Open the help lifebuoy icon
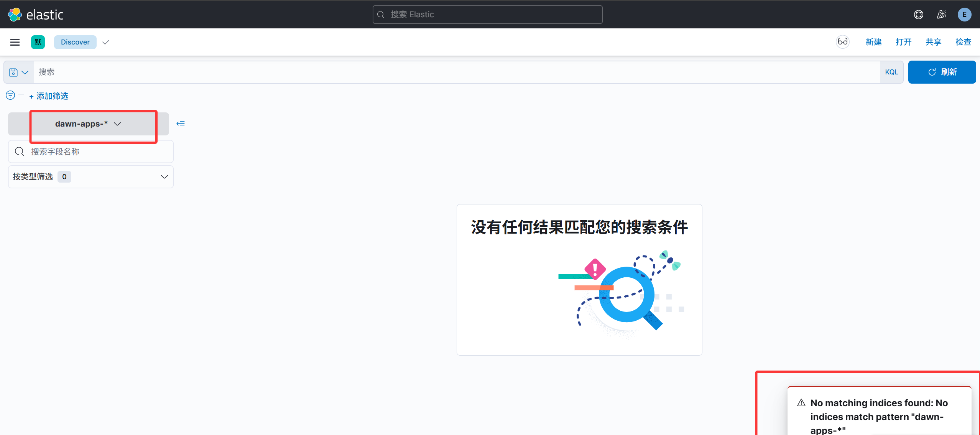This screenshot has height=435, width=980. coord(918,15)
